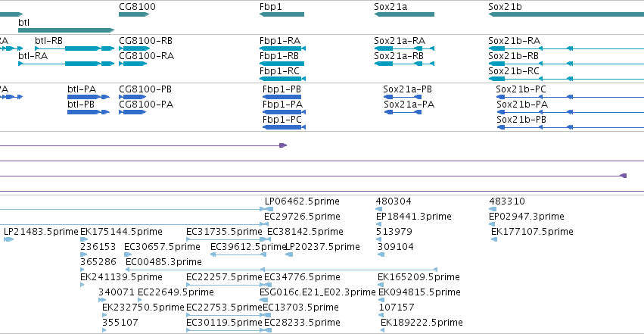The height and width of the screenshot is (334, 644).
Task: Pick the Sox21a-PA protein label
Action: [409, 105]
